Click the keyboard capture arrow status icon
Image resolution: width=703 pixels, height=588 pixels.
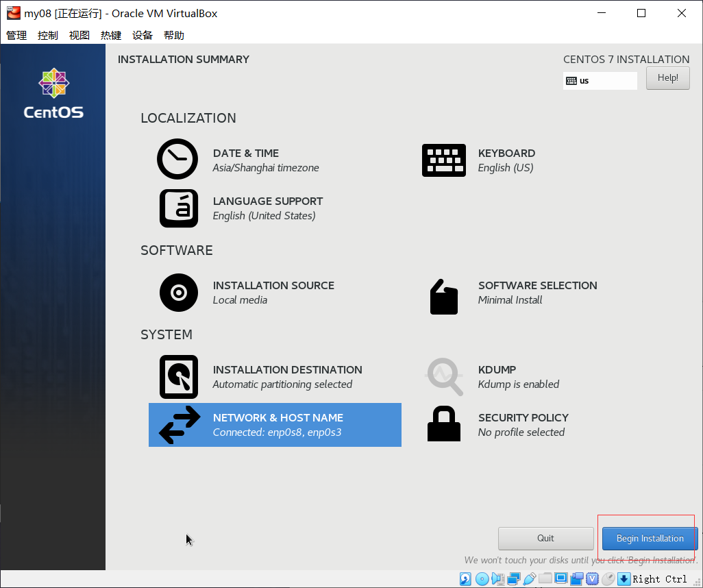tap(624, 579)
